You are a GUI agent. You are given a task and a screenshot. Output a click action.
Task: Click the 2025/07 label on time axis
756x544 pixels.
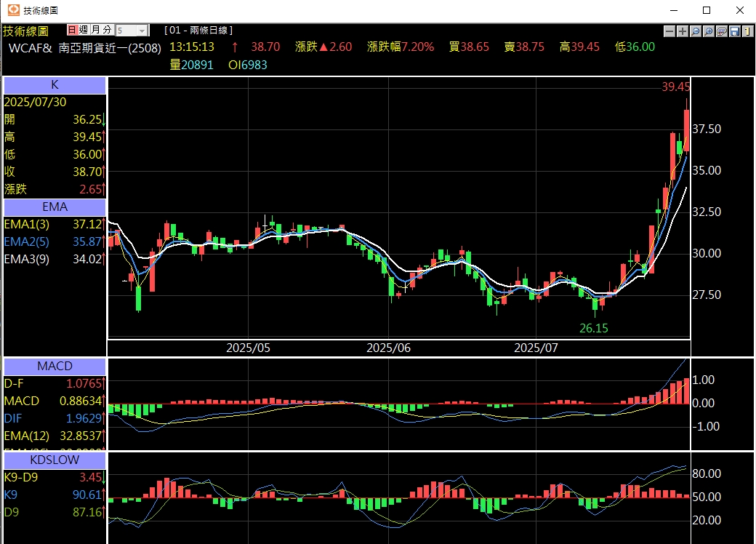(536, 348)
